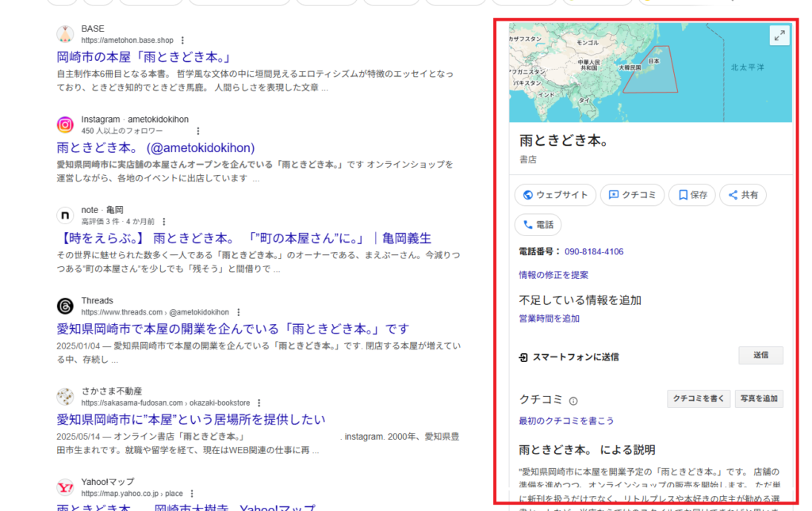Open three-dot menu for the Instagram result
The width and height of the screenshot is (812, 511).
(x=198, y=131)
